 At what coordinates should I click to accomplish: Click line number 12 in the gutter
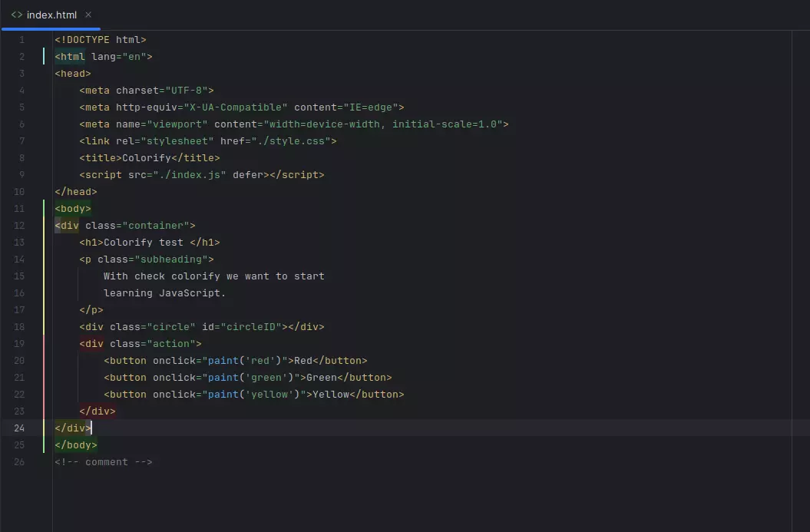click(21, 225)
